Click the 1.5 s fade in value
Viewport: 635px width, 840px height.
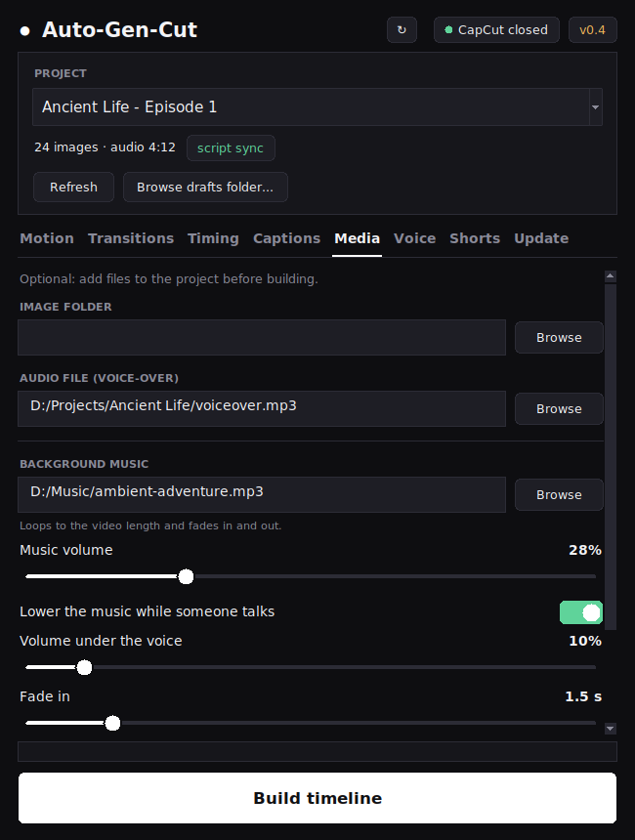coord(583,697)
